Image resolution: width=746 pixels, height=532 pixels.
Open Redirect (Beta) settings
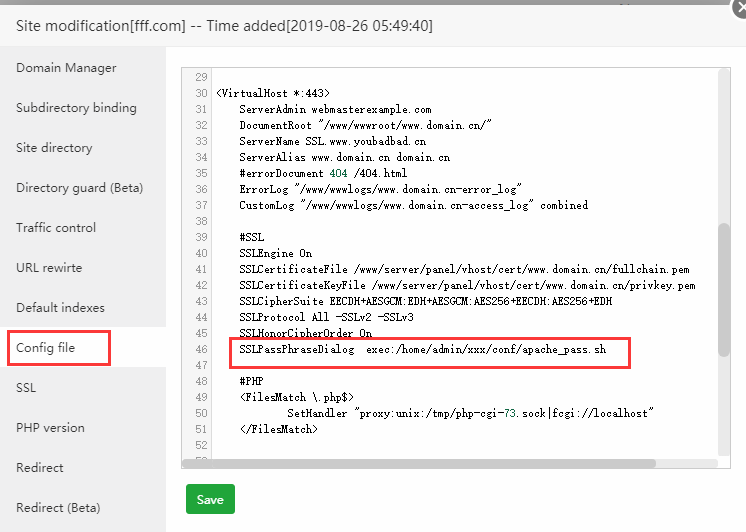[58, 508]
